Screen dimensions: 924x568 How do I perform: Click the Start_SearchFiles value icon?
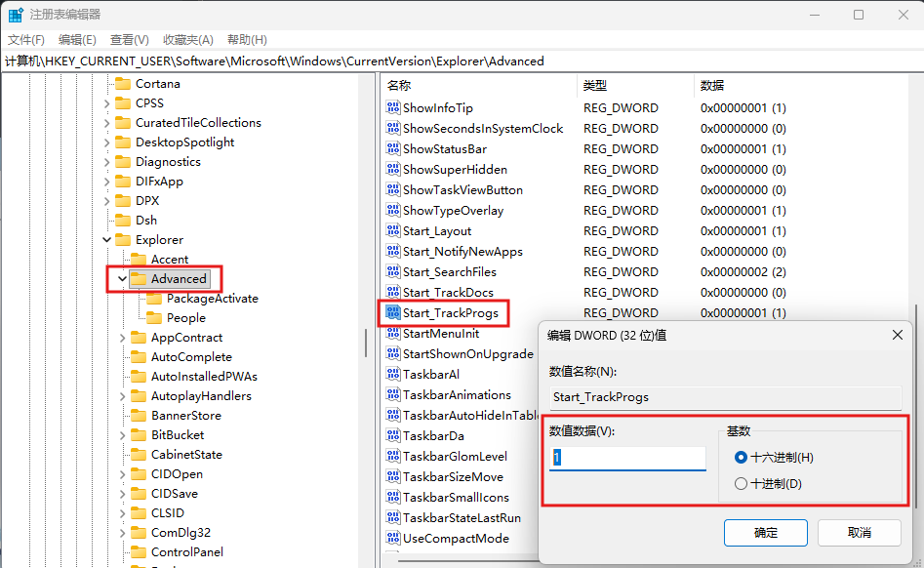pos(393,271)
